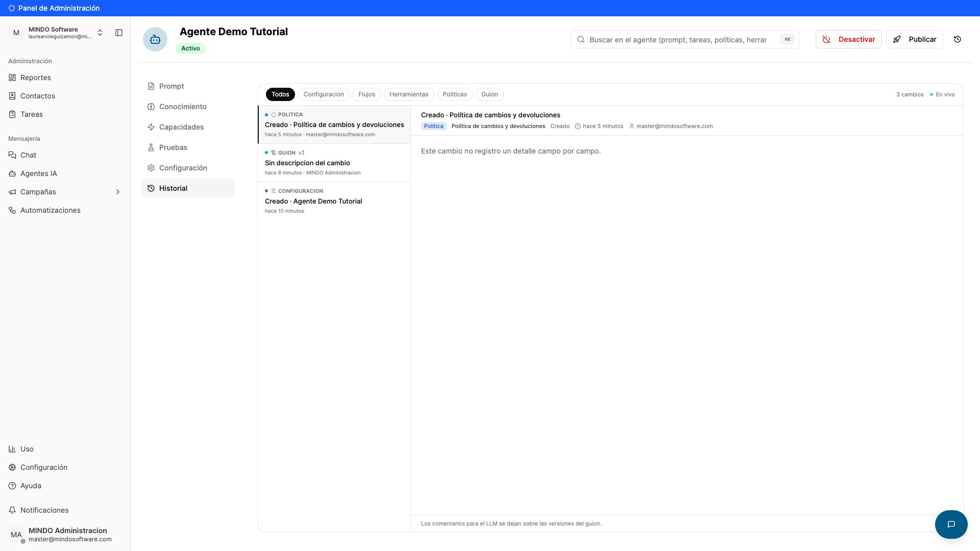Click the GUION script icon in list
This screenshot has height=551, width=980.
click(274, 153)
